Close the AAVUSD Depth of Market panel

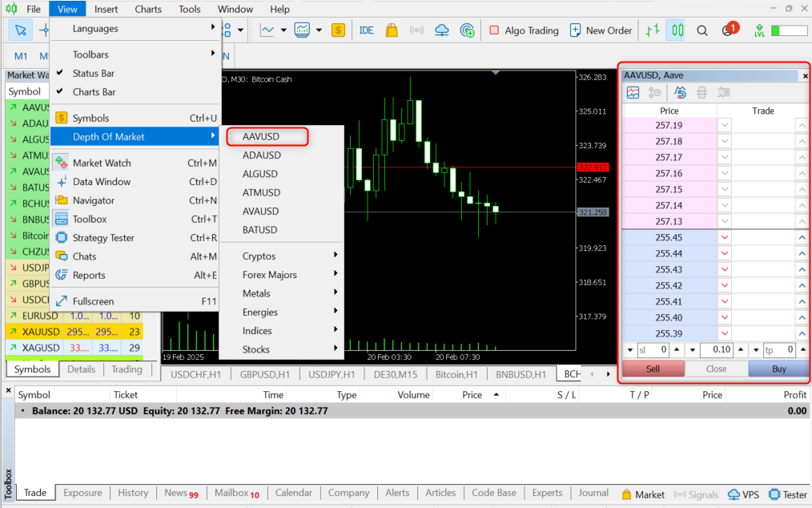806,76
